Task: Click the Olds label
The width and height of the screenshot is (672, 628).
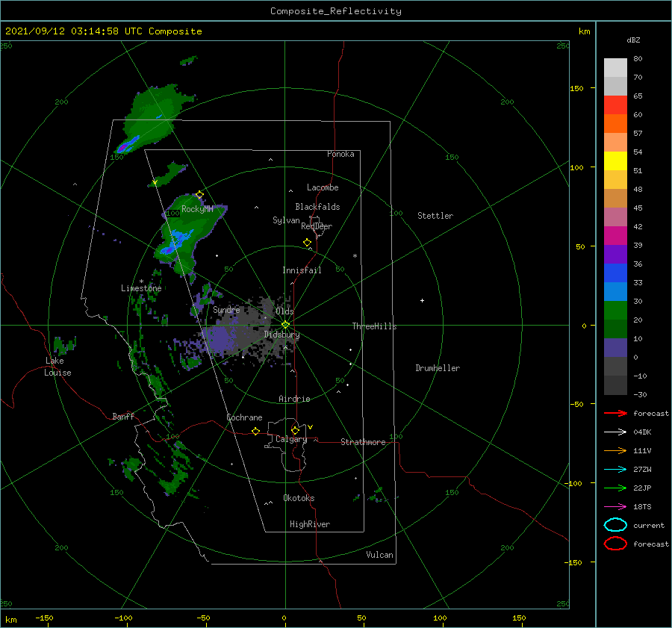Action: pyautogui.click(x=284, y=311)
